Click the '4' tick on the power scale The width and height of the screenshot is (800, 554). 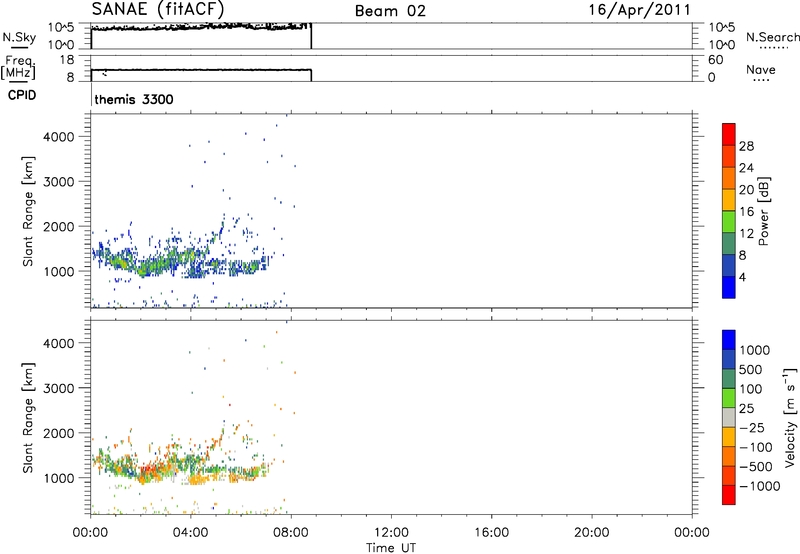(x=742, y=277)
